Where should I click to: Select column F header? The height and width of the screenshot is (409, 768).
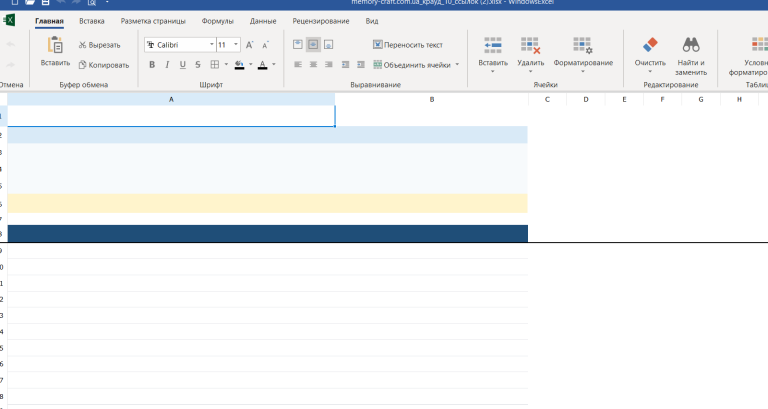tap(662, 99)
